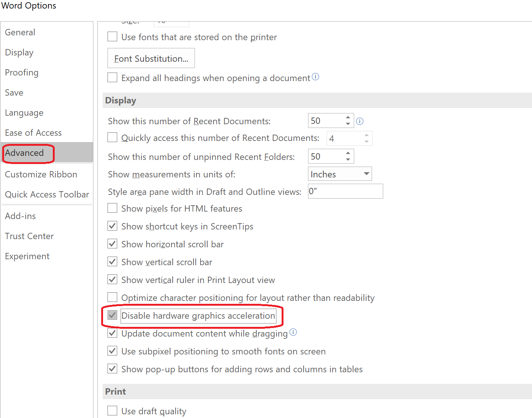This screenshot has width=532, height=418.
Task: Increase unpinned Recent Folders with up arrow
Action: pos(348,153)
